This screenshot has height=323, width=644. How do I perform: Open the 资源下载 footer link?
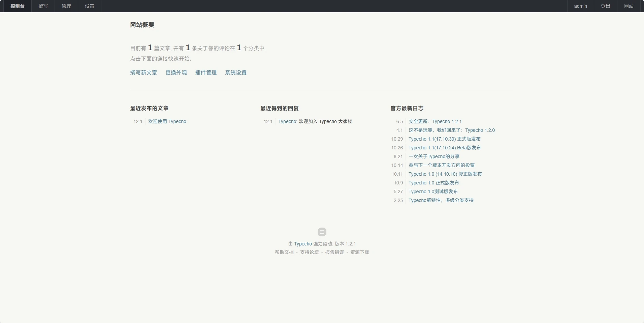[360, 252]
